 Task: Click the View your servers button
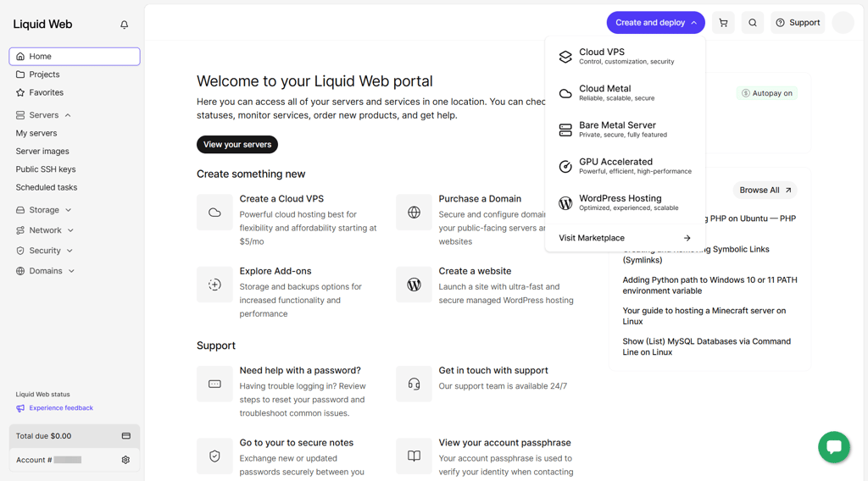(x=237, y=144)
